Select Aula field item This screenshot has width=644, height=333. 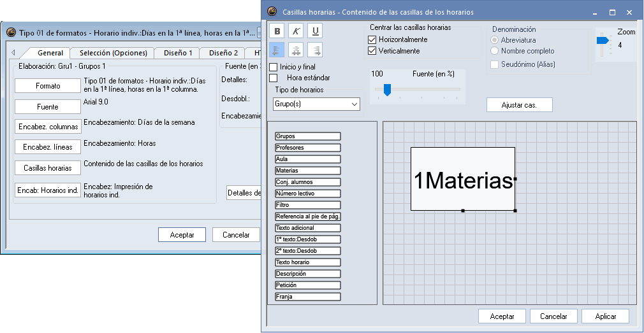[x=308, y=159]
